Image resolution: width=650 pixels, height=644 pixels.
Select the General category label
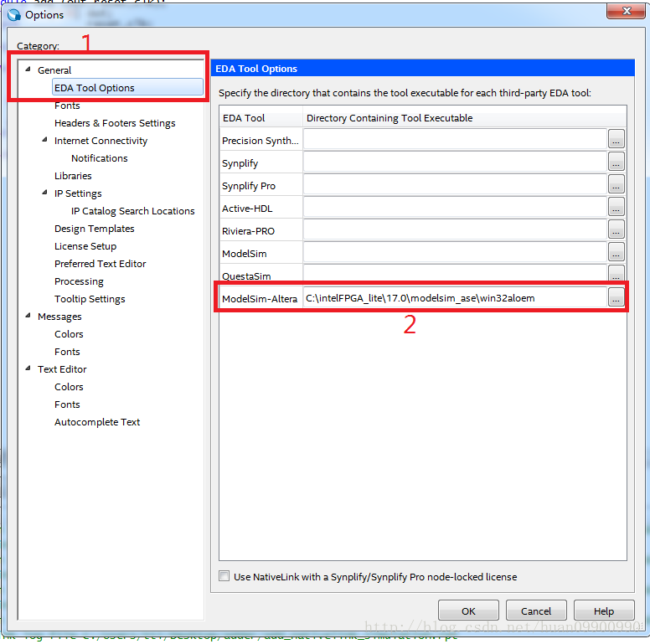(x=54, y=70)
